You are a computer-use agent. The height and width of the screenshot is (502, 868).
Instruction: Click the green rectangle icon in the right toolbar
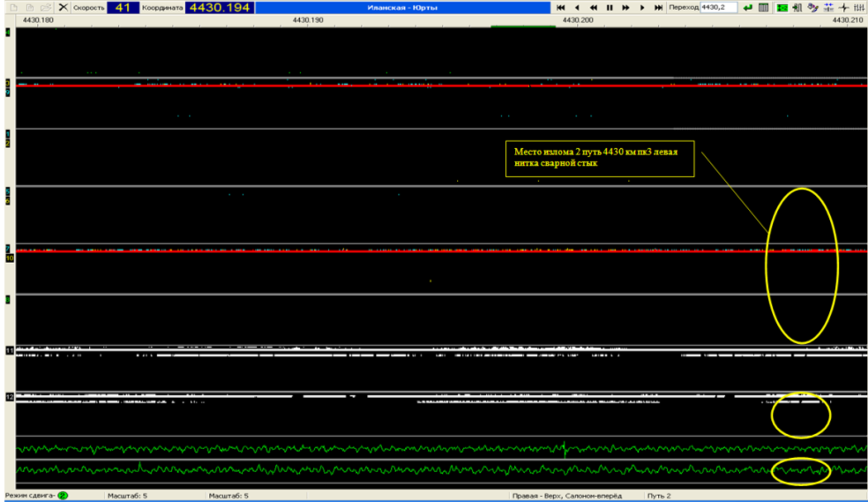tap(782, 7)
